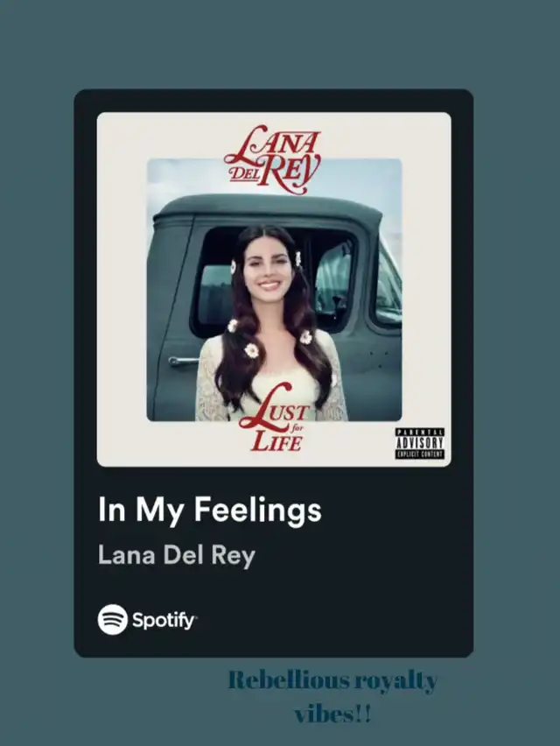Click the Spotify wordmark text
Viewport: 560px width, 746px height.
(164, 620)
